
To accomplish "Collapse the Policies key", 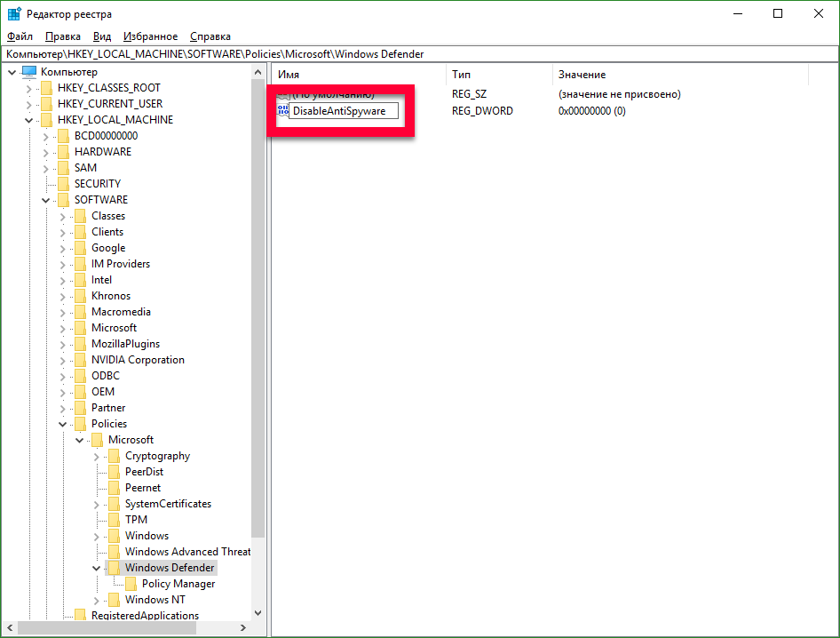I will (63, 424).
